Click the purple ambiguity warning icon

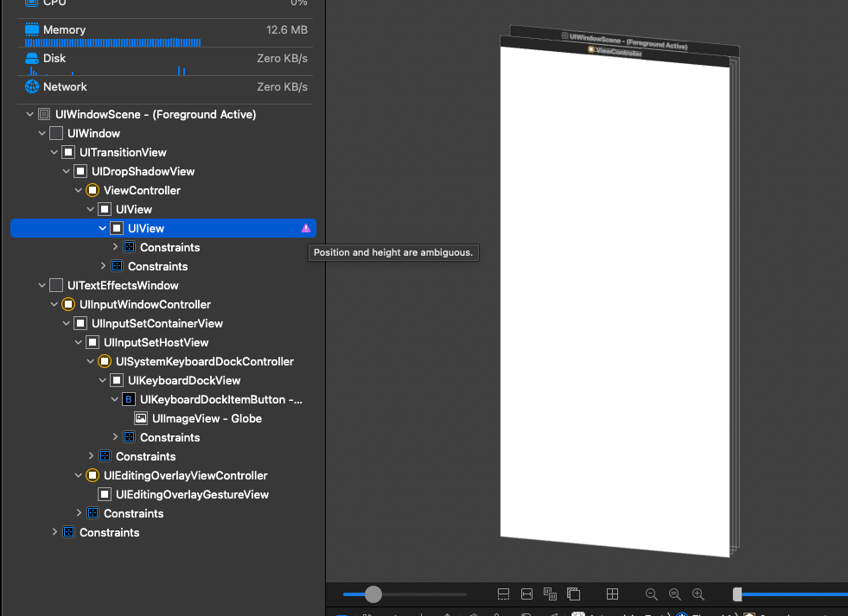[x=306, y=228]
